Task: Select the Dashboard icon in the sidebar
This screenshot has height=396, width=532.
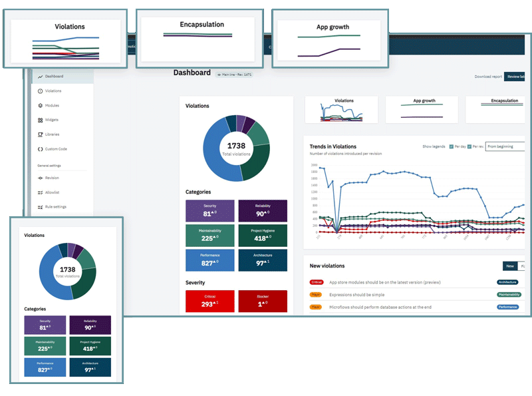Action: point(40,76)
